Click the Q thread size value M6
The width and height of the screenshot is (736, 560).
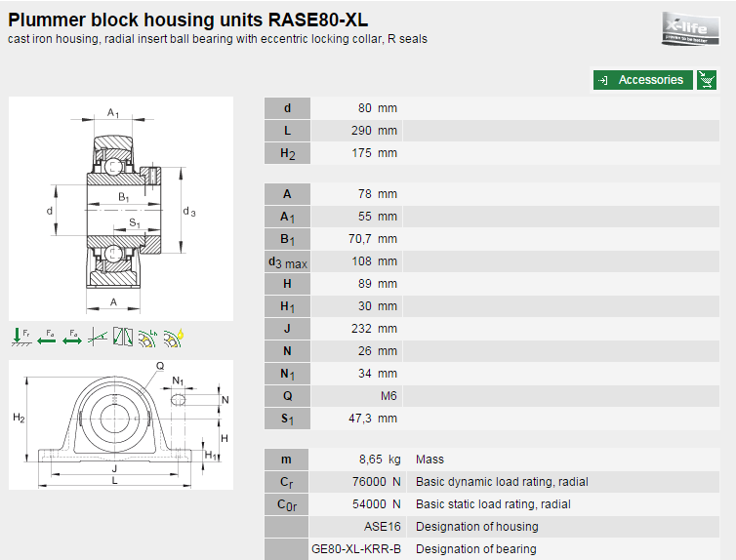click(388, 396)
